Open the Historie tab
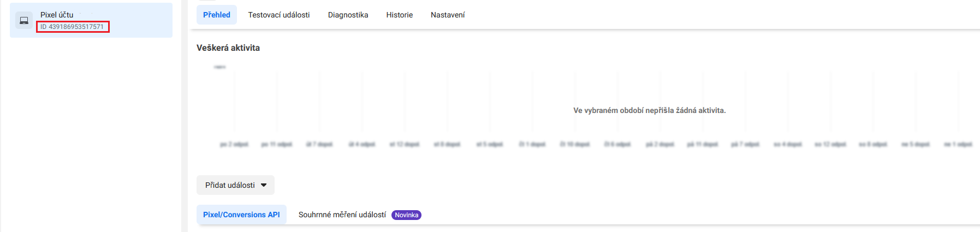Viewport: 980px width, 232px height. coord(399,15)
